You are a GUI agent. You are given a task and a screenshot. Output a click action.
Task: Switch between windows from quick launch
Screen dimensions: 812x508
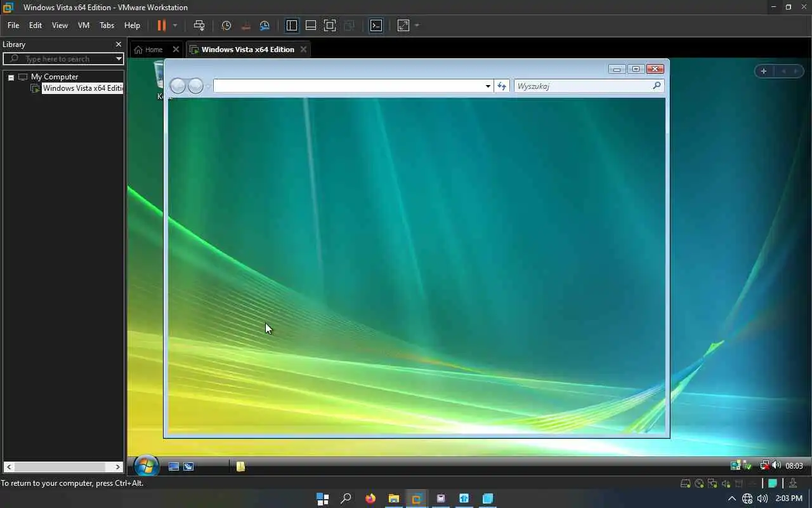(188, 466)
